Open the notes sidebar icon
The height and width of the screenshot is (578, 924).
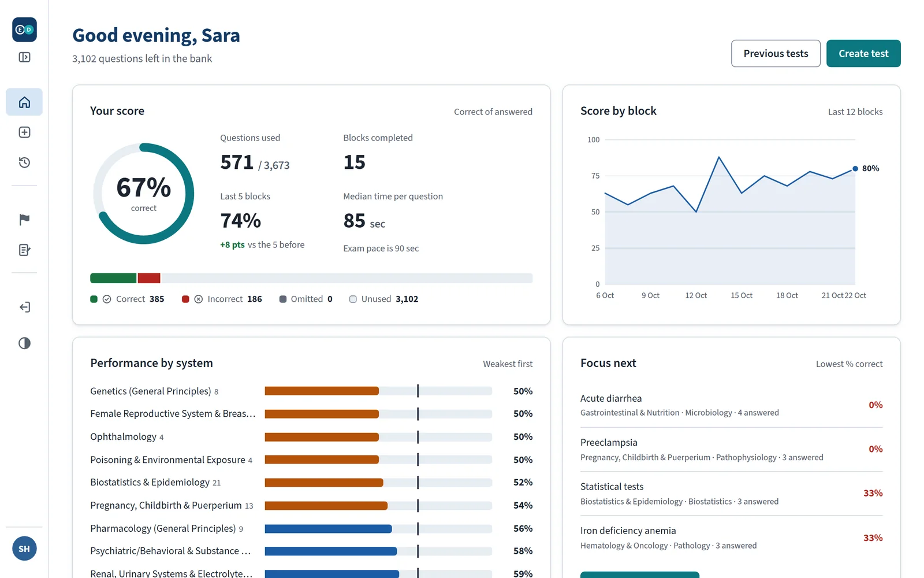24,250
